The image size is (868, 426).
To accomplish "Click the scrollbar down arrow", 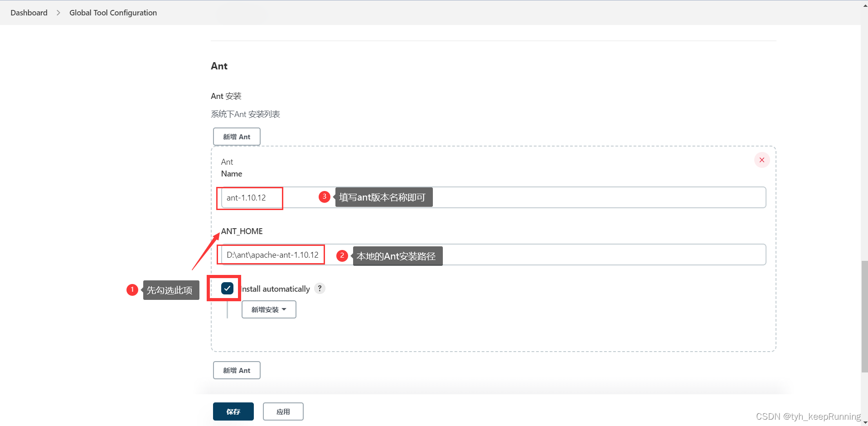I will [x=864, y=422].
